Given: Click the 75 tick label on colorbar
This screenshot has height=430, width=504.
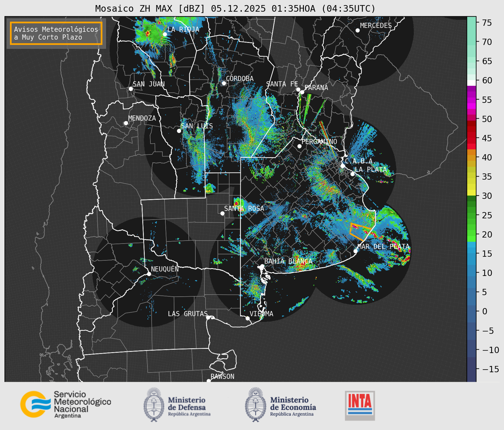Looking at the screenshot, I should pos(487,23).
